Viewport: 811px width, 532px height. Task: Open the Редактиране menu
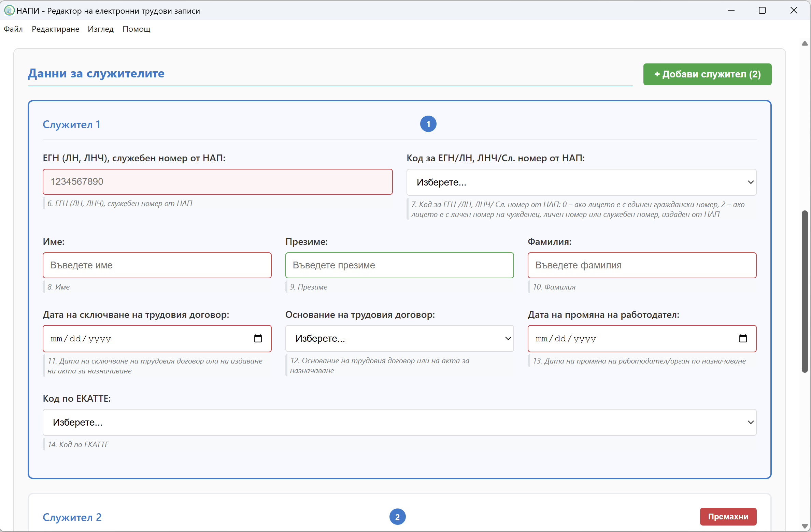click(56, 29)
